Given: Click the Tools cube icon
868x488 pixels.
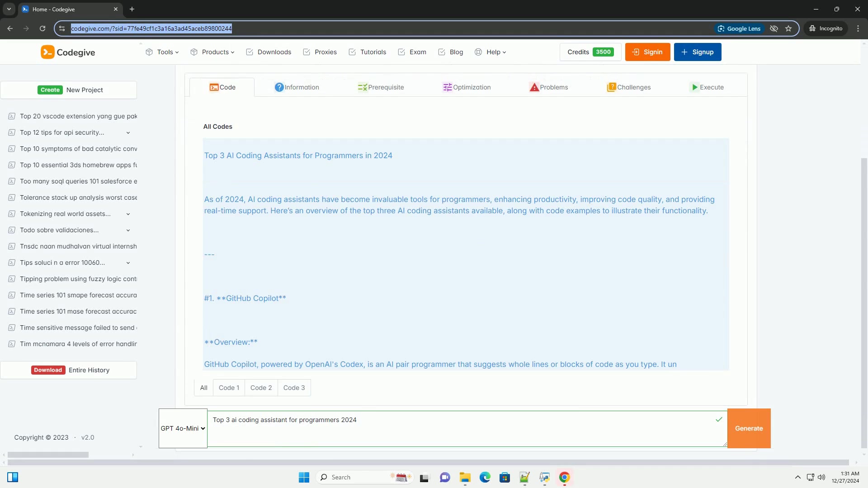Looking at the screenshot, I should tap(149, 52).
